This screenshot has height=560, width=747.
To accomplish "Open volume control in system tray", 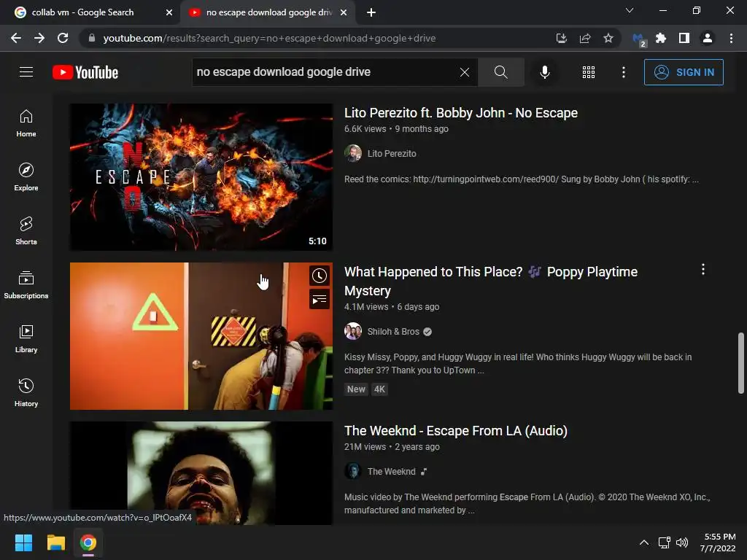I will pos(682,542).
